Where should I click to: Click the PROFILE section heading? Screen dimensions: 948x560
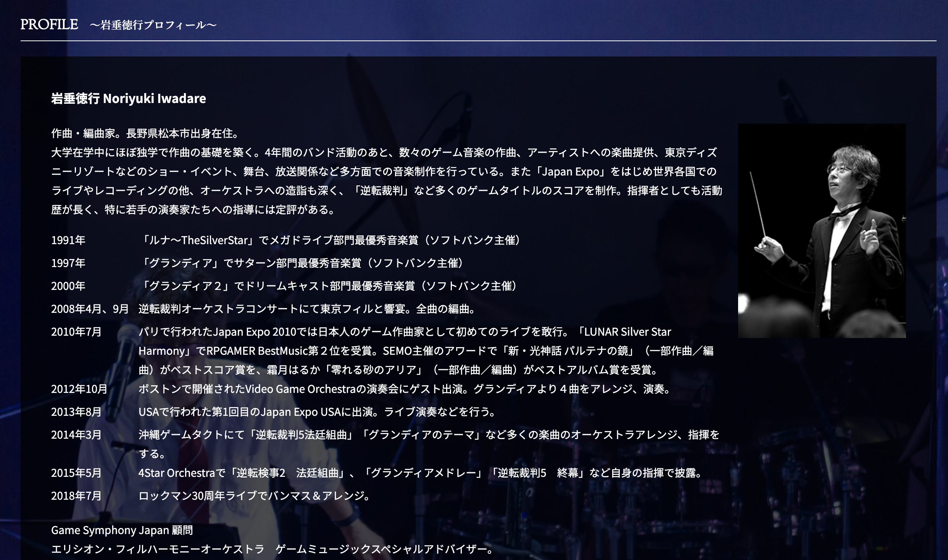pyautogui.click(x=49, y=25)
